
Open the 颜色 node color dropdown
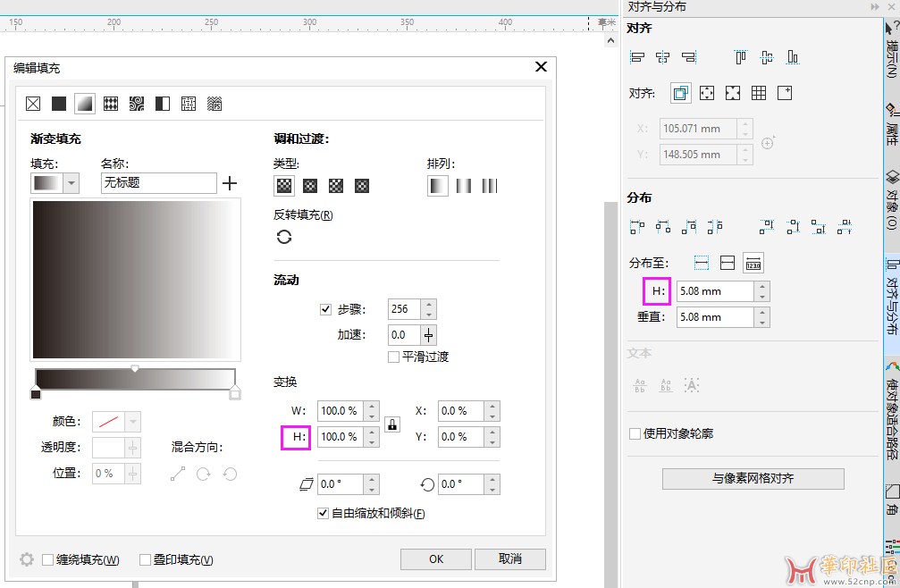click(132, 422)
